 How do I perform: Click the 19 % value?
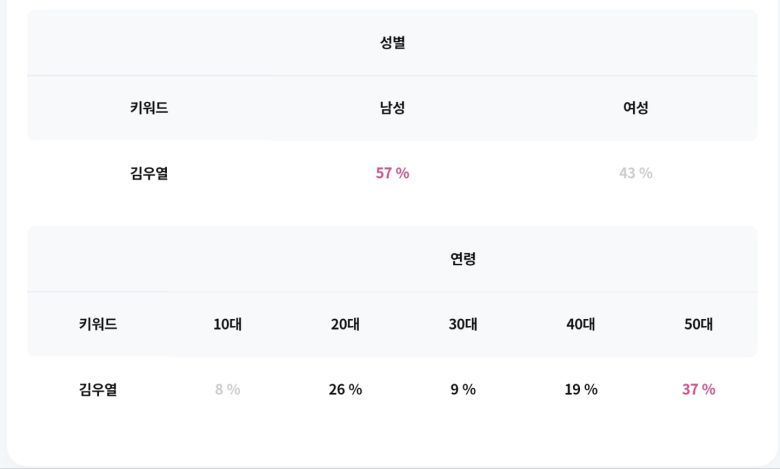tap(581, 389)
